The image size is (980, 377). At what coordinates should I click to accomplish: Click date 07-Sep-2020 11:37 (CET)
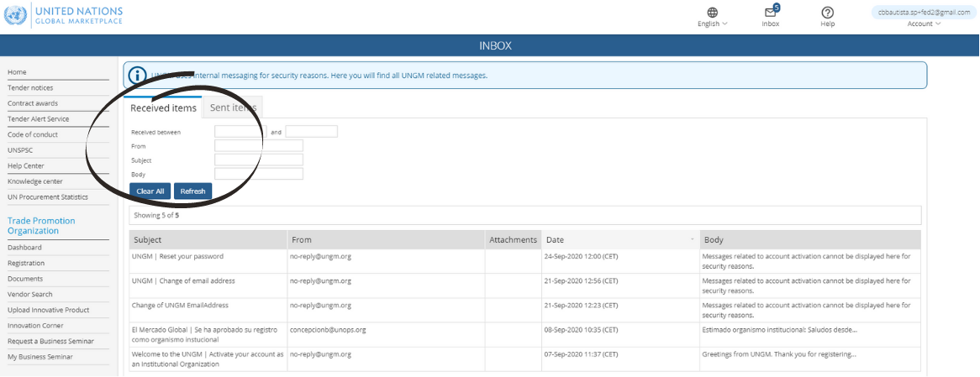click(581, 353)
